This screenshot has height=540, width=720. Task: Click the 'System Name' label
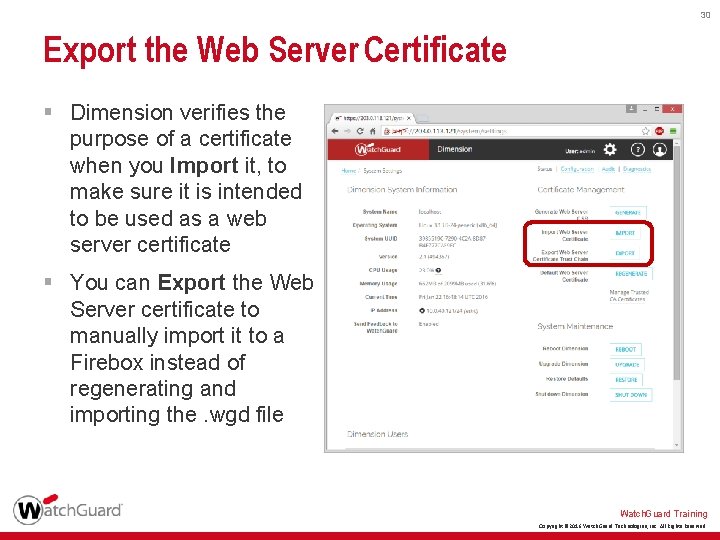point(380,212)
